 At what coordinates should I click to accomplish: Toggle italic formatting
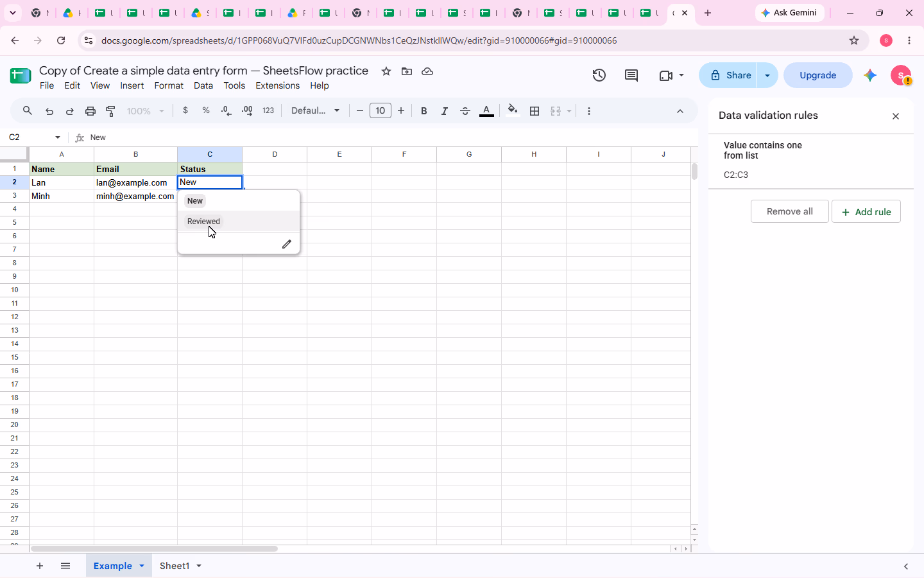(444, 111)
